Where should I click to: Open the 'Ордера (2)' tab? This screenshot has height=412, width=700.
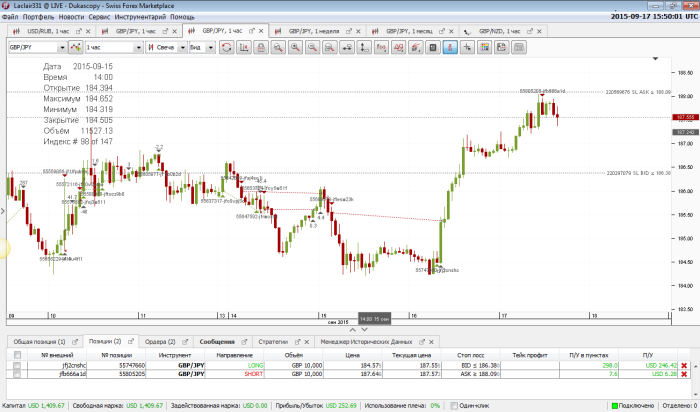pos(160,342)
